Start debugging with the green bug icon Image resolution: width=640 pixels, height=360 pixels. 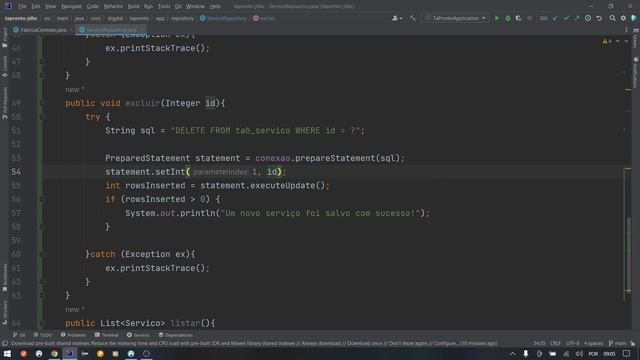coord(508,18)
